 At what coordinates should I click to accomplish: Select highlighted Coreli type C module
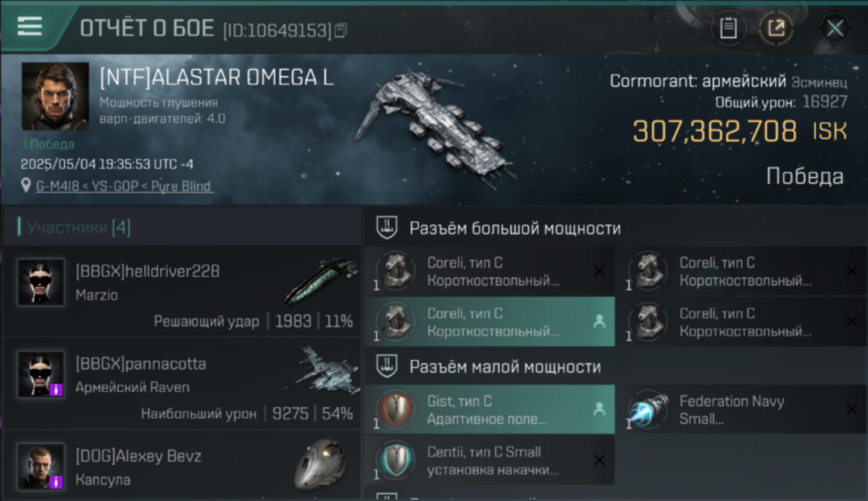pos(489,322)
